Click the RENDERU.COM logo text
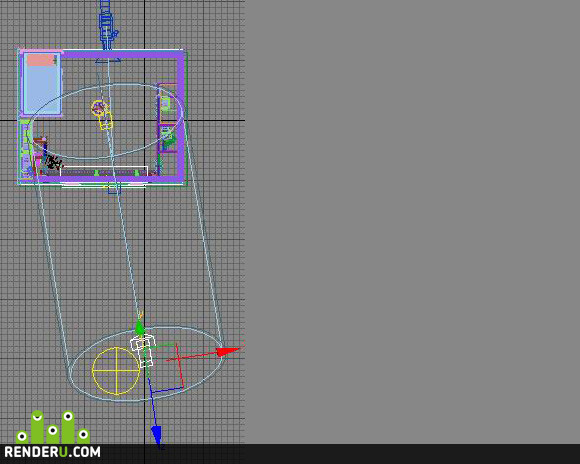The image size is (580, 464). [52, 452]
